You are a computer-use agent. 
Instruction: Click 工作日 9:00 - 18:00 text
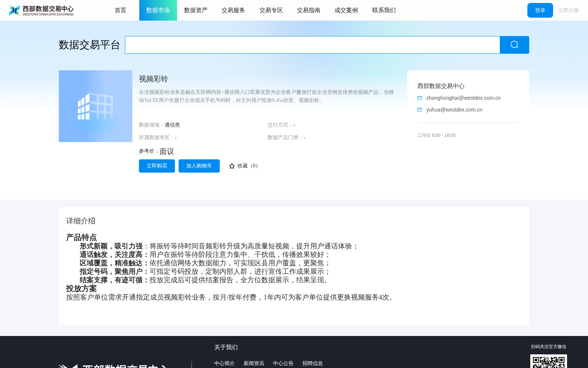coord(437,135)
